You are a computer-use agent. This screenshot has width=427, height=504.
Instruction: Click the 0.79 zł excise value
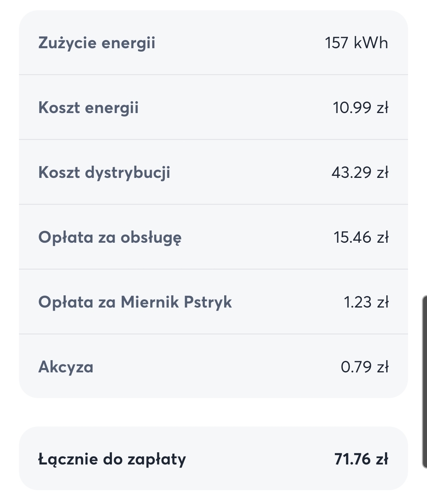[x=365, y=367]
